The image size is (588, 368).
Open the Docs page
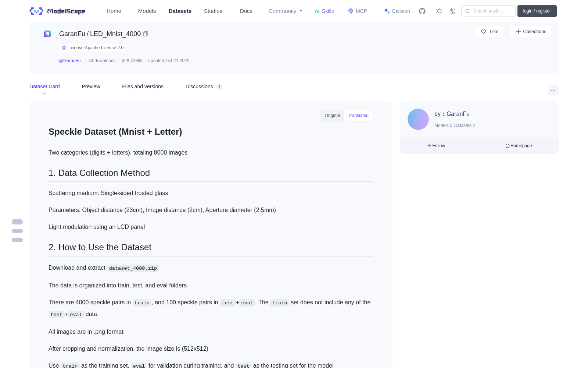[x=246, y=11]
